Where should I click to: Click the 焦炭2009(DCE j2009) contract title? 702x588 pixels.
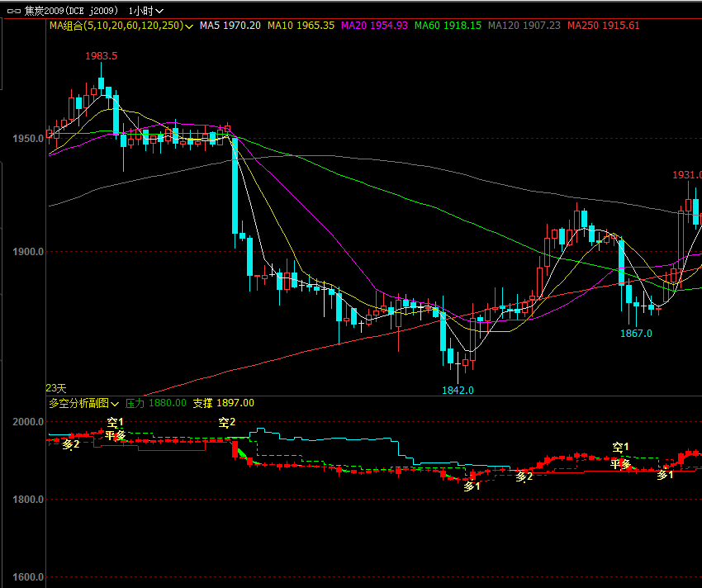(x=71, y=11)
